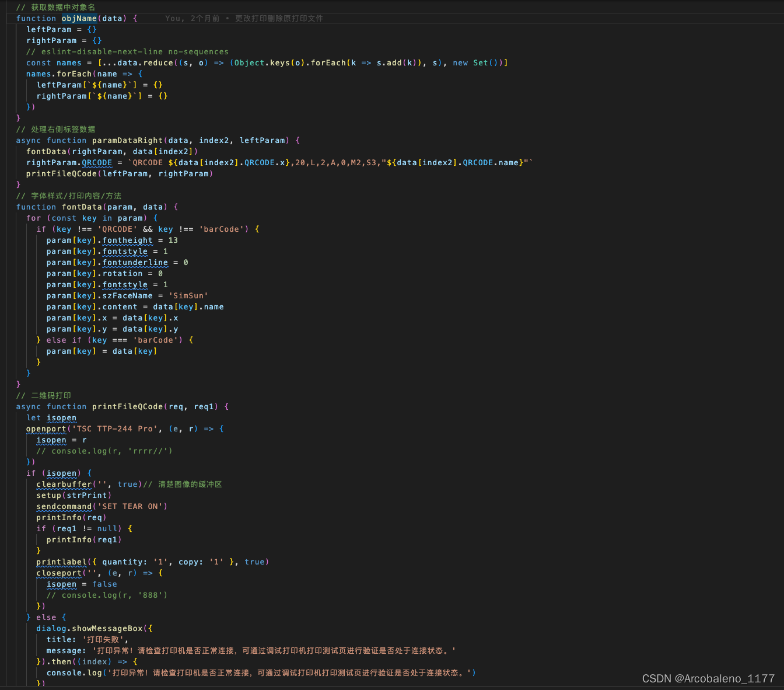The image size is (784, 690).
Task: Click the 'param[key].y = data[key].y' line
Action: pos(112,329)
